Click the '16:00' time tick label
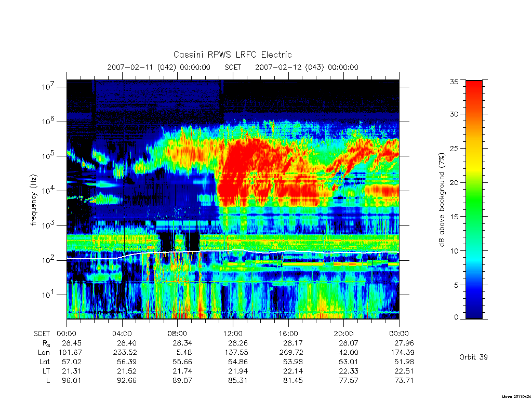This screenshot has height=399, width=532. tap(288, 334)
